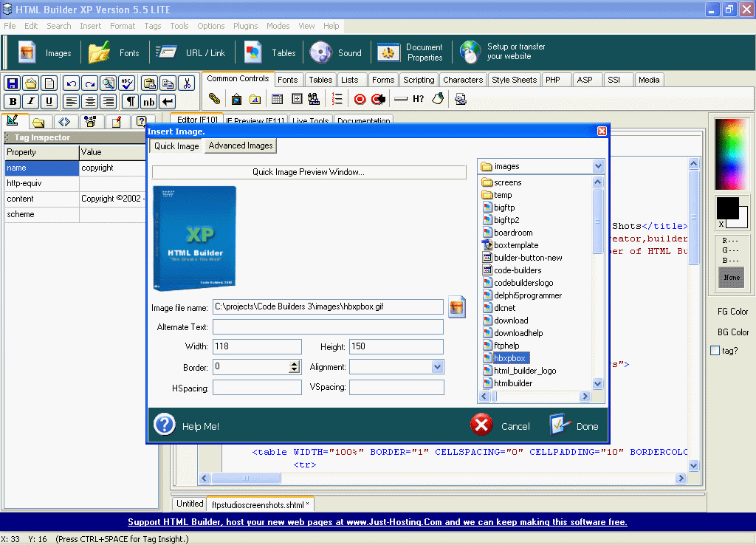Paste from clipboard icon
Screen dimensions: 756x545
(x=149, y=83)
